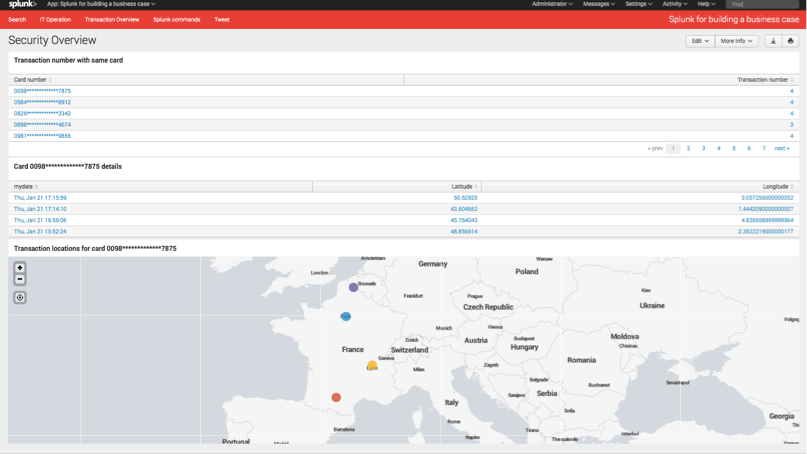Viewport: 807px width, 454px height.
Task: Zoom out on the map
Action: (x=20, y=280)
